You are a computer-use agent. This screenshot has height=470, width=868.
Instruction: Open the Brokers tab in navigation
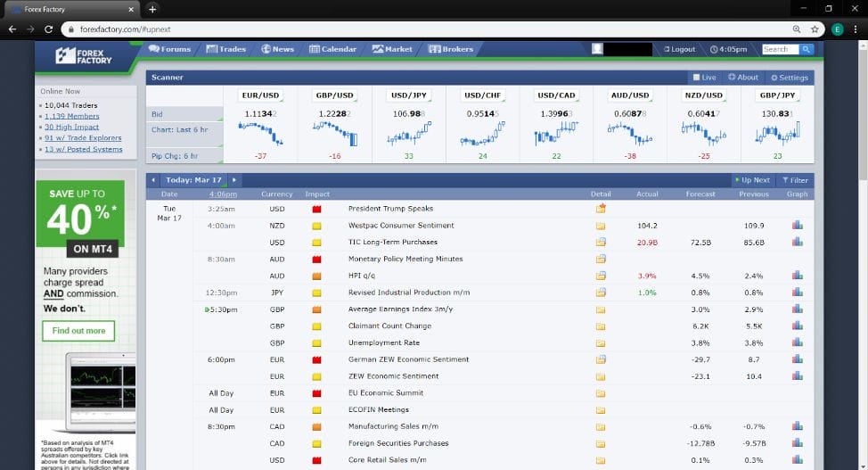pyautogui.click(x=451, y=49)
